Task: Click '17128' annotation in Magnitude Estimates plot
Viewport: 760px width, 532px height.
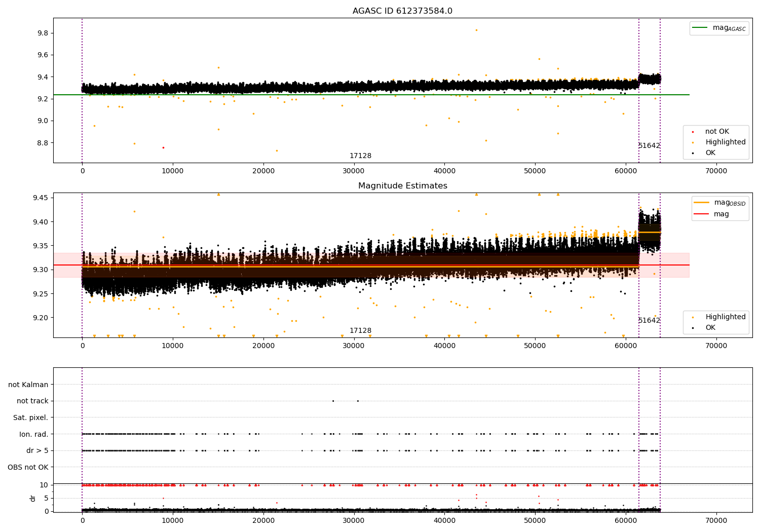Action: click(360, 331)
